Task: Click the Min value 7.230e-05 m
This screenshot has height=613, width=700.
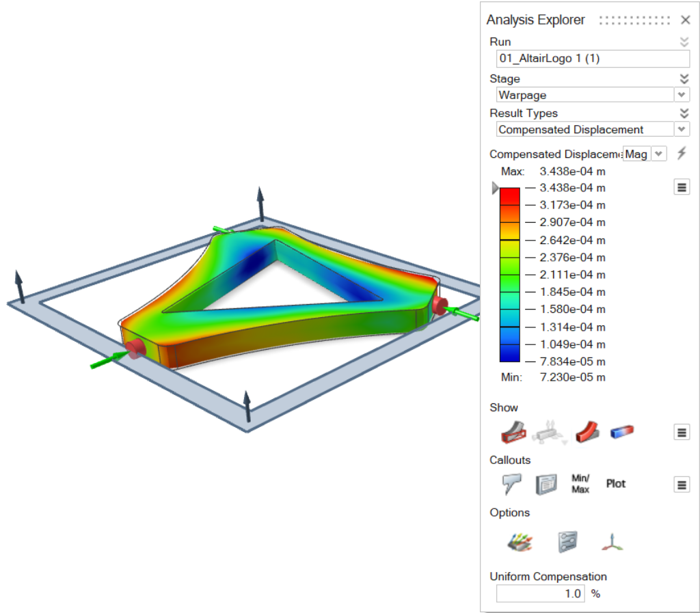Action: click(x=572, y=377)
